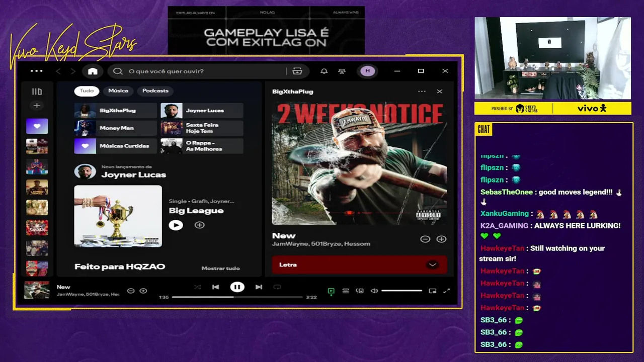
Task: Open friends activity icon
Action: click(342, 71)
